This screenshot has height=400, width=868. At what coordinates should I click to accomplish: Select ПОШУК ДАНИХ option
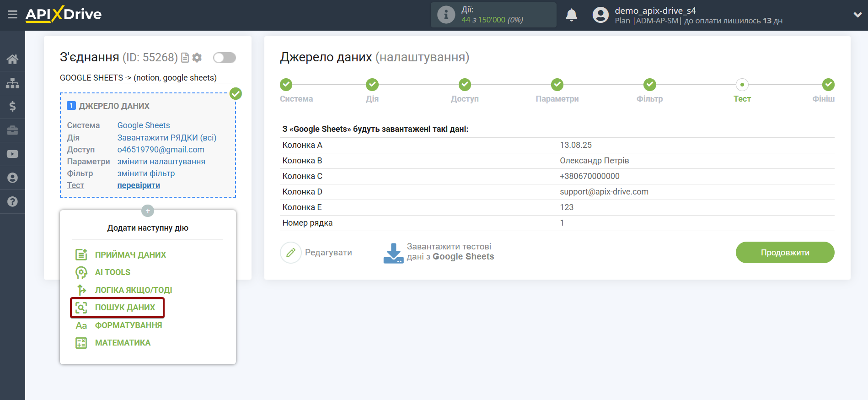click(x=125, y=308)
